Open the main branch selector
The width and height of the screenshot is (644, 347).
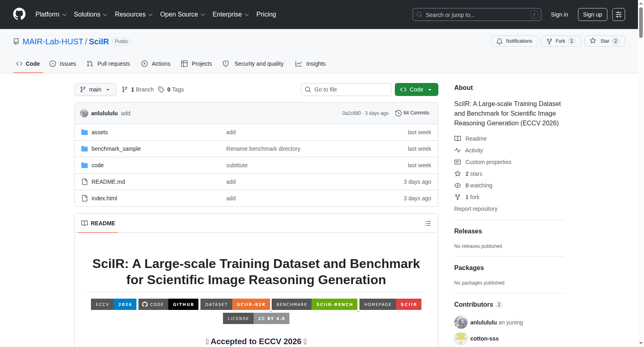pos(95,89)
